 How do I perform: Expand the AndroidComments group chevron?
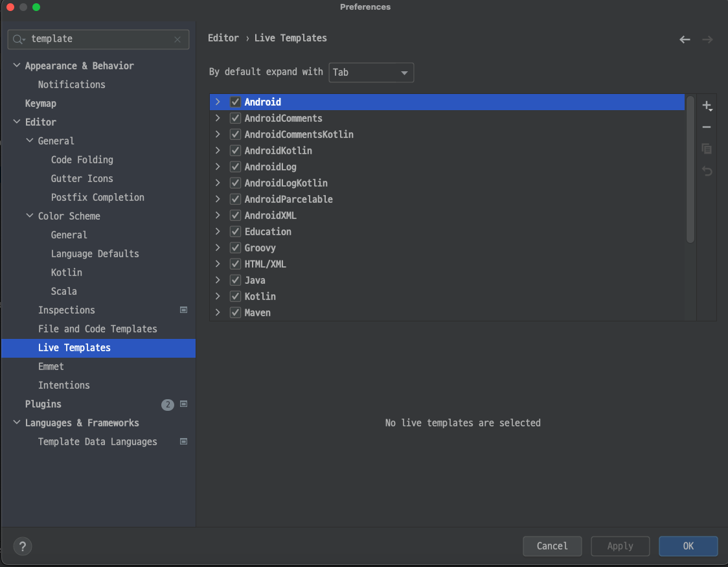[217, 118]
